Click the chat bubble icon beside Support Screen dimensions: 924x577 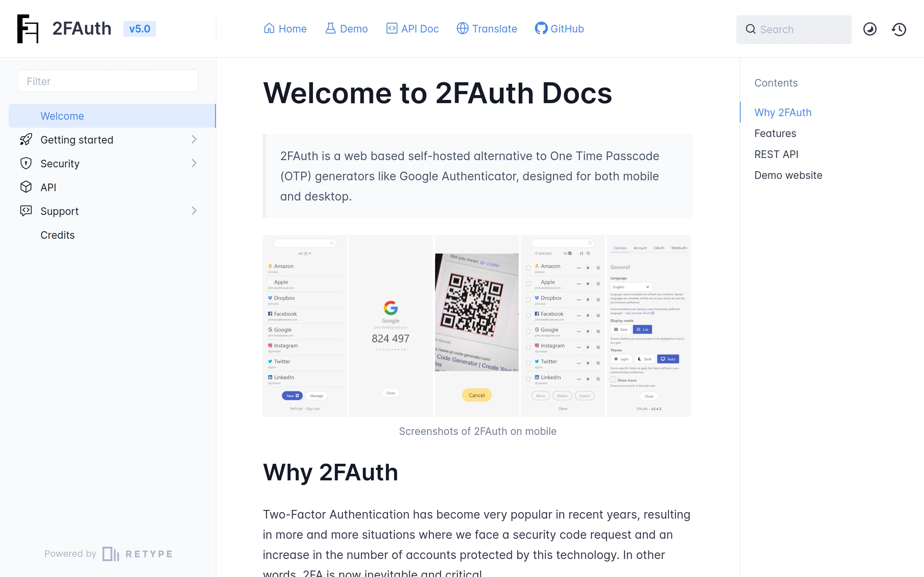click(25, 211)
